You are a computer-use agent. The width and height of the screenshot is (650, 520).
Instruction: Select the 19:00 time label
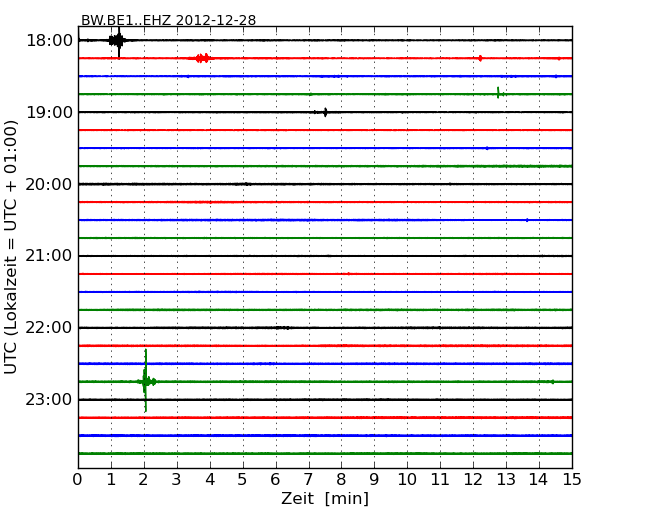[x=49, y=112]
